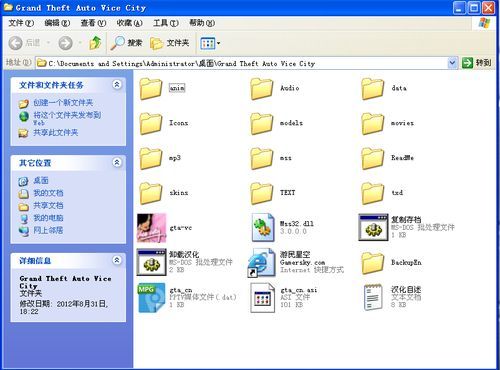Click the Up folder toolbar icon

coord(95,43)
